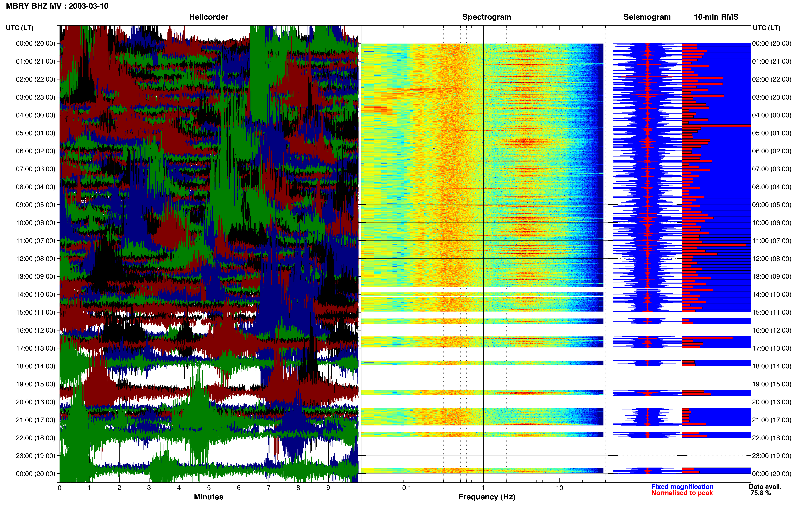Click left time label '17:00 (13:00)'

point(36,348)
